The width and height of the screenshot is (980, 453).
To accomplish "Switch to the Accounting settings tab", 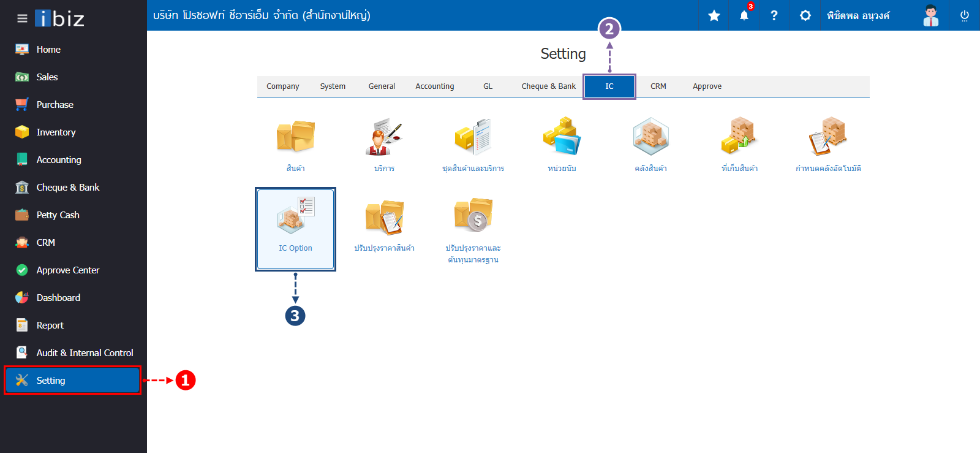I will (435, 86).
